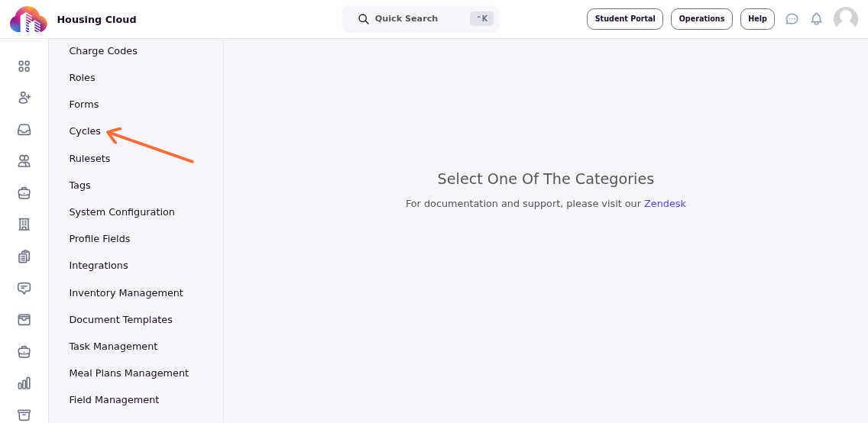Click the Housing Cloud logo icon
This screenshot has height=423, width=868.
(x=28, y=19)
